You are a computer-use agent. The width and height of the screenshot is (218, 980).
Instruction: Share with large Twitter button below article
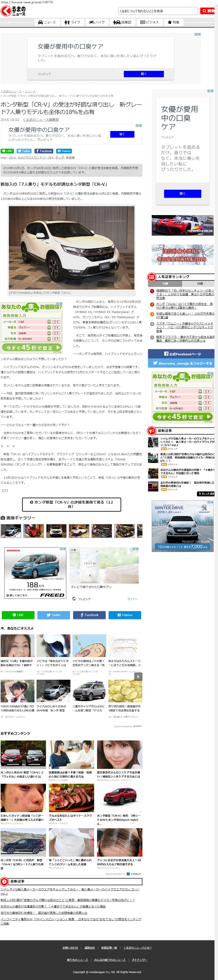tap(53, 615)
